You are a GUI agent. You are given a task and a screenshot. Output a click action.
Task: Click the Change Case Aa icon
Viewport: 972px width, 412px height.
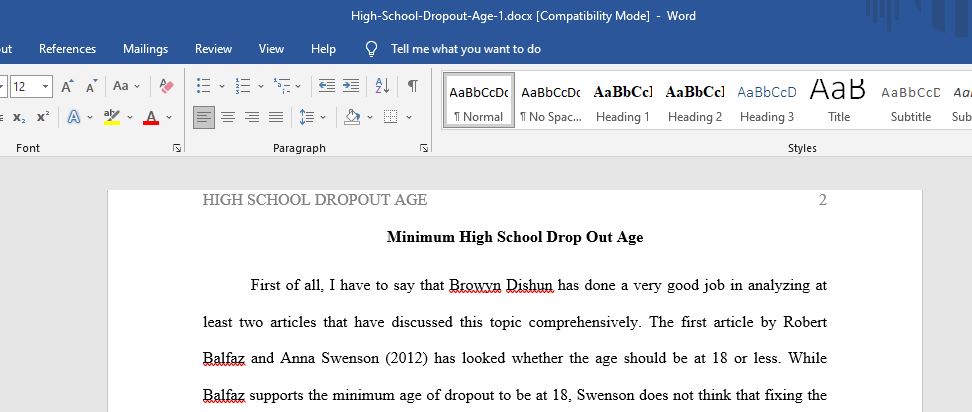point(121,86)
